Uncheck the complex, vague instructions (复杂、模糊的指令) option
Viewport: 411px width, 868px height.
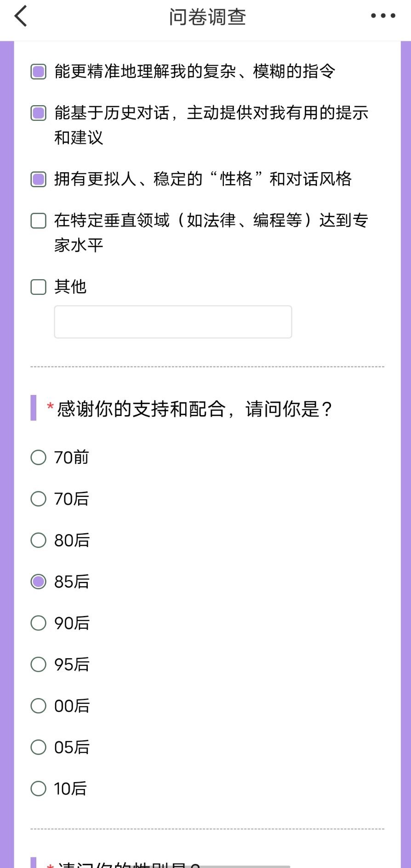[39, 72]
